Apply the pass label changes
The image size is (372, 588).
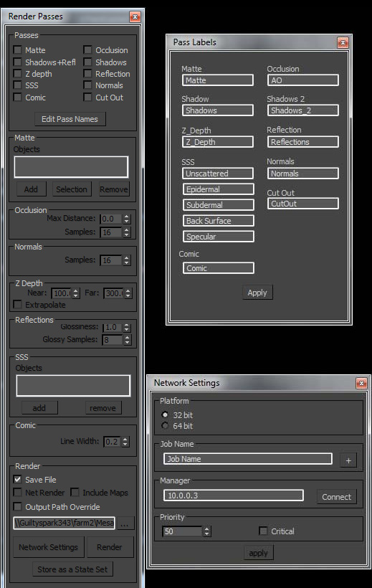click(x=257, y=293)
